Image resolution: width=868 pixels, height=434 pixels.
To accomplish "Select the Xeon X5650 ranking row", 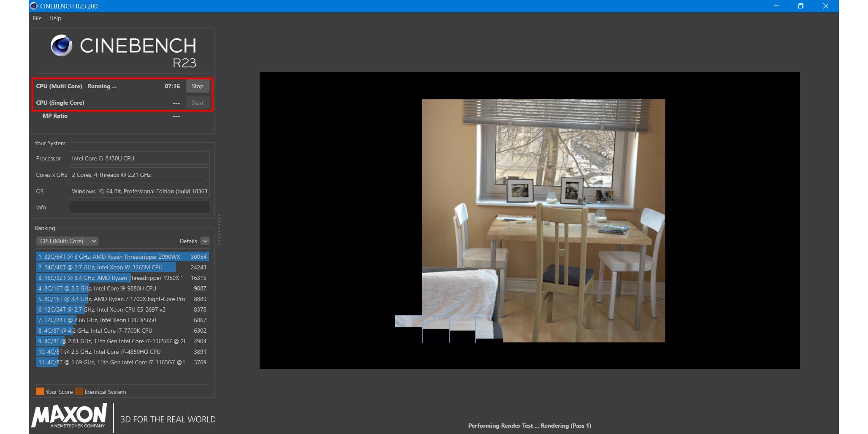I will coord(122,320).
